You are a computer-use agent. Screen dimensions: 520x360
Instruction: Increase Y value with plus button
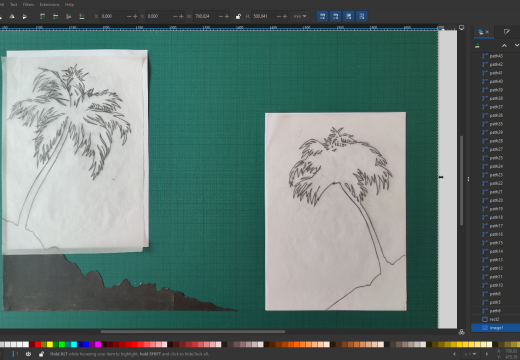click(181, 16)
